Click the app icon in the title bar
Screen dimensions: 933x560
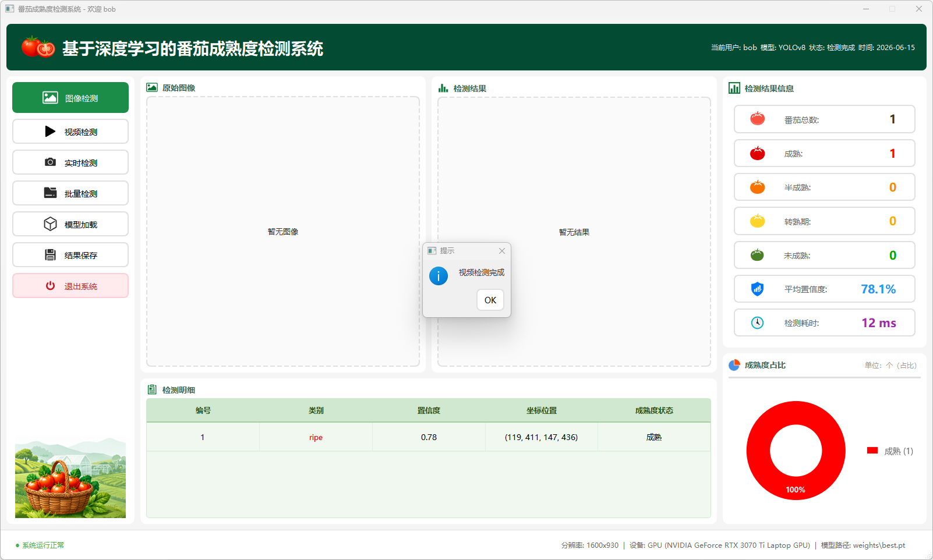click(10, 9)
